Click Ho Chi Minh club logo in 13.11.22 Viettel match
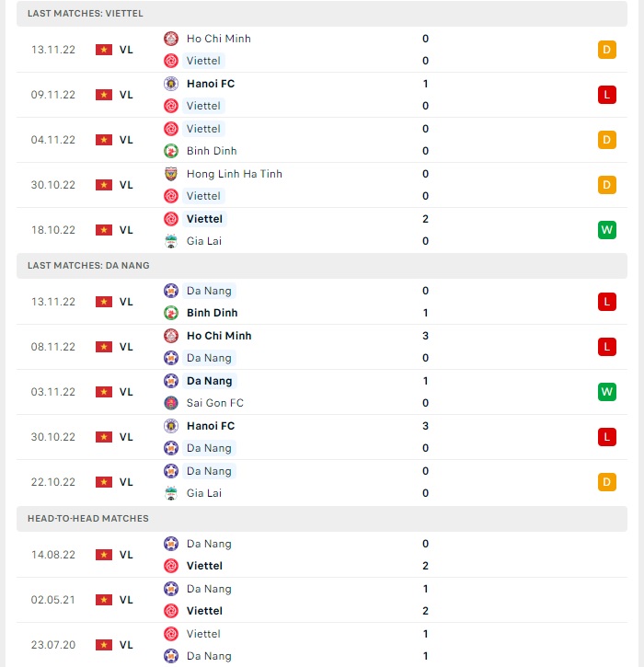 pos(171,39)
